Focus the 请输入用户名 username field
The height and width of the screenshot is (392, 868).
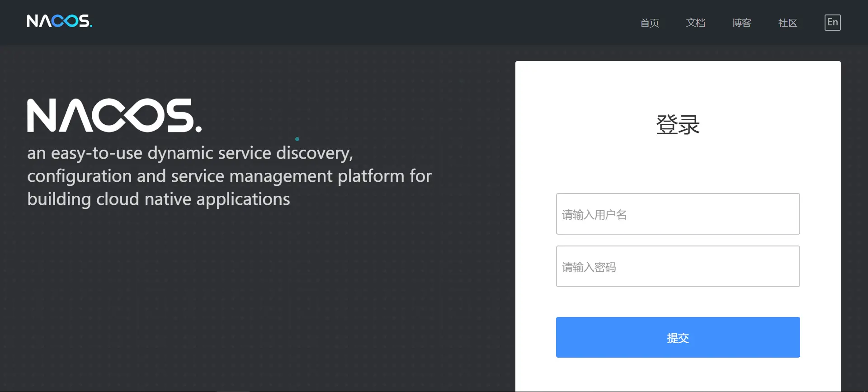tap(678, 214)
